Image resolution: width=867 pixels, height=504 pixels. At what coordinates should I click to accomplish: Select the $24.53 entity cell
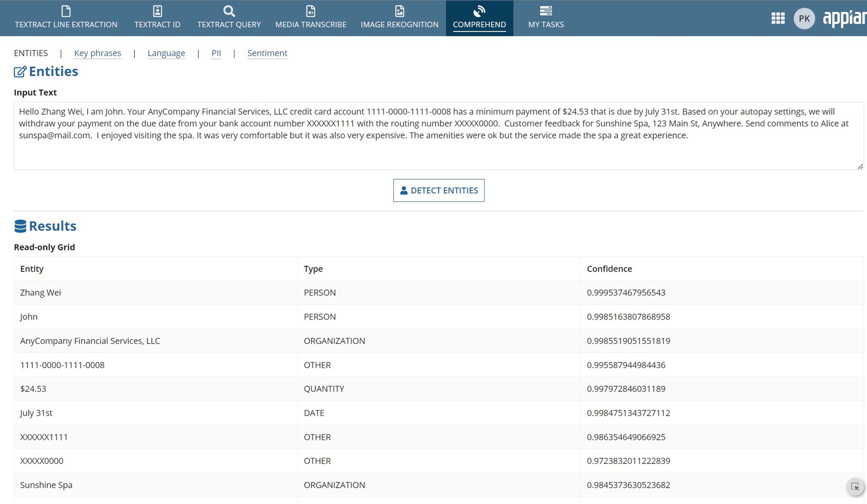point(156,389)
